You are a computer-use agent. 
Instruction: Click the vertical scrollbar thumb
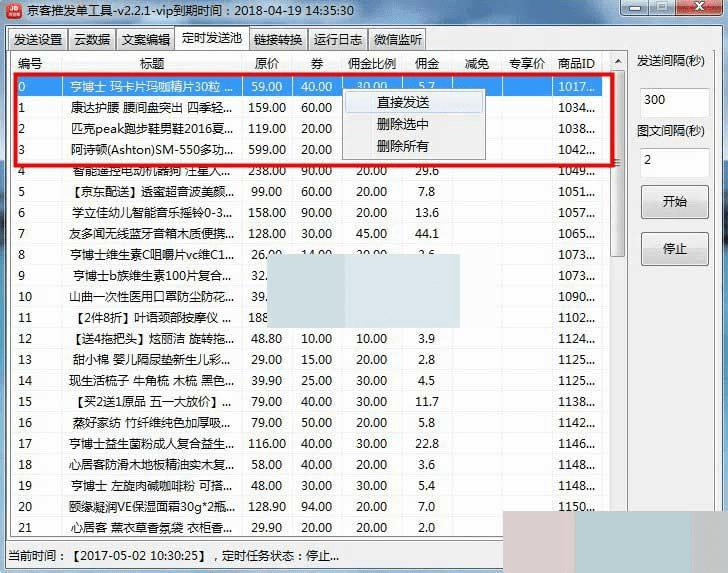[618, 163]
